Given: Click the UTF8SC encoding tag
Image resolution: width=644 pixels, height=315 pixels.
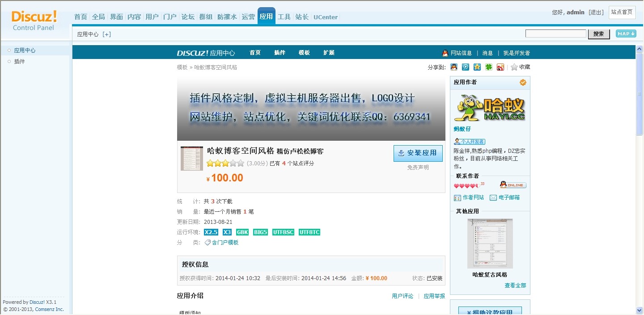Looking at the screenshot, I should coord(284,232).
